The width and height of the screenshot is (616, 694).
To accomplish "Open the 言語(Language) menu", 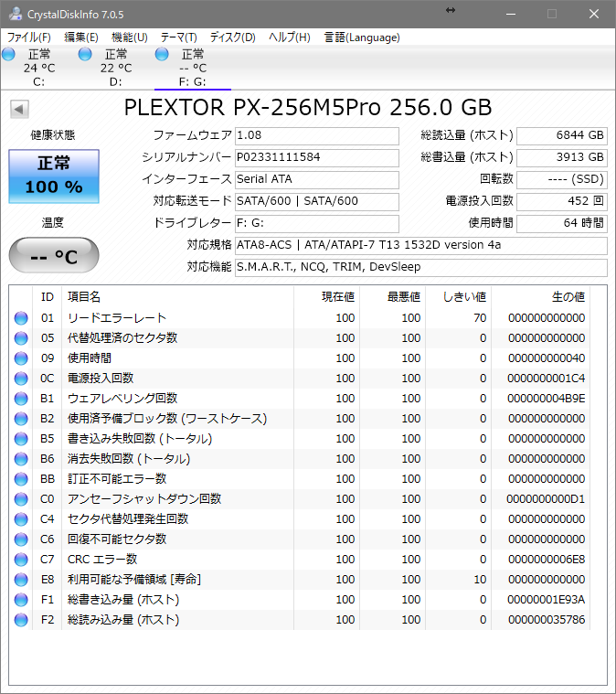I will coord(362,37).
